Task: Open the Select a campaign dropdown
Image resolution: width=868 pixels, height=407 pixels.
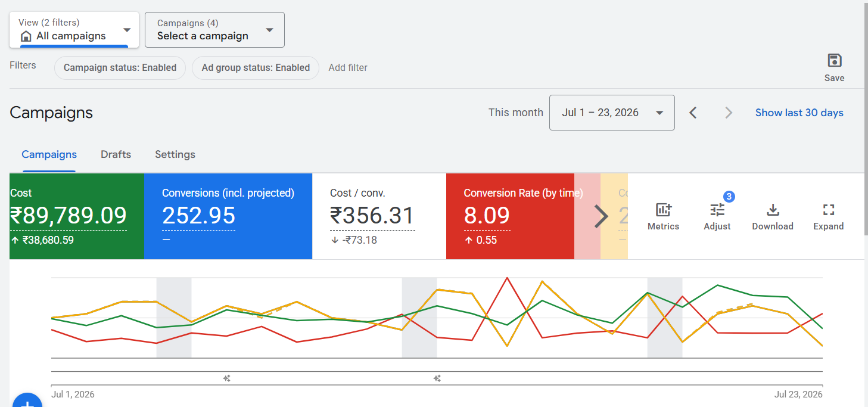Action: [x=214, y=30]
